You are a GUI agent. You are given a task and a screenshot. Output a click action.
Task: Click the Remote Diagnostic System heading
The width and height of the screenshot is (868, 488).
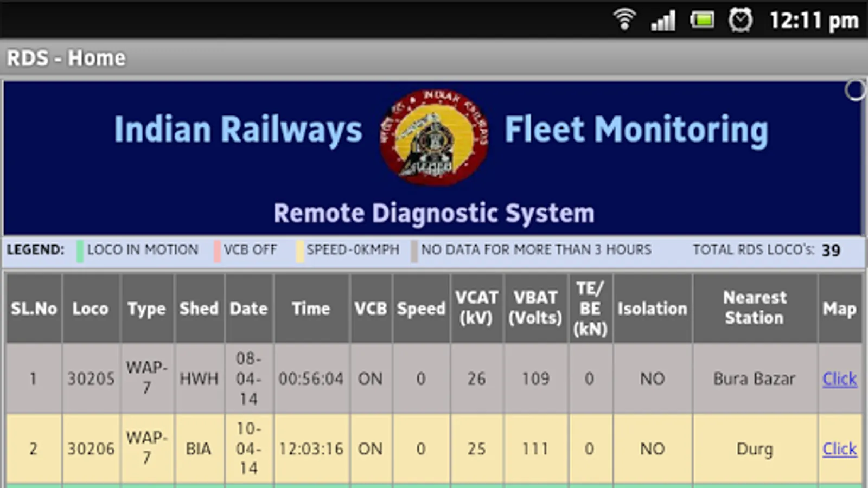pyautogui.click(x=434, y=213)
